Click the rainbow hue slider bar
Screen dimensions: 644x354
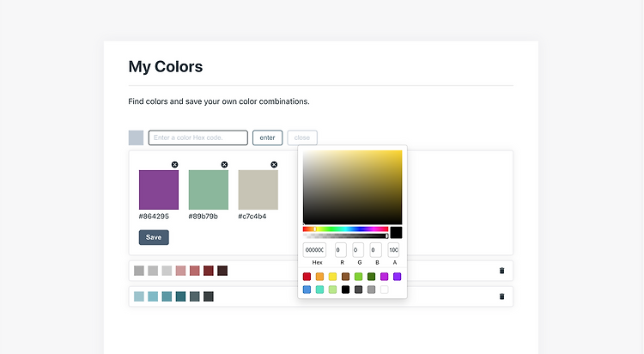pos(345,229)
